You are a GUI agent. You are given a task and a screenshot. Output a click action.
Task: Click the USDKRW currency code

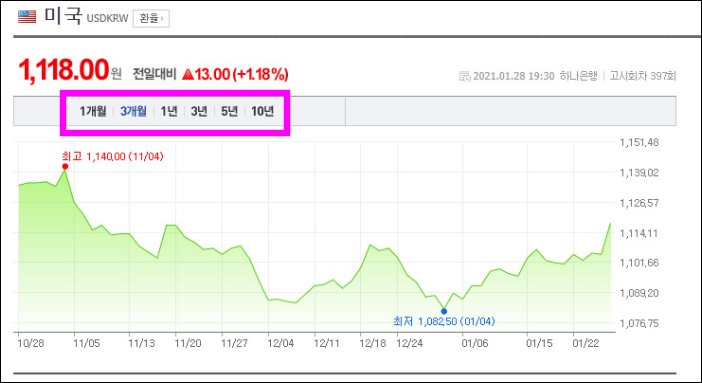click(107, 18)
